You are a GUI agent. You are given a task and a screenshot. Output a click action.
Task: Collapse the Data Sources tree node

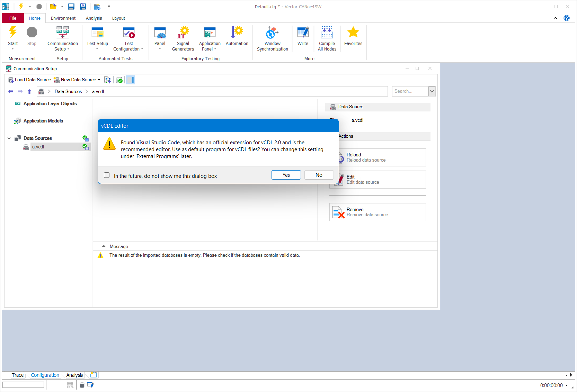click(x=9, y=138)
